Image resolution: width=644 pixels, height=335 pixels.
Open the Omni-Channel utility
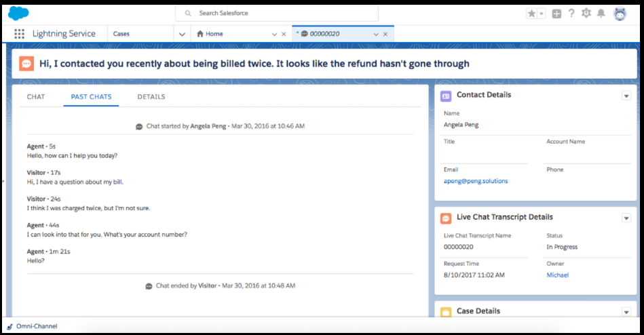coord(33,326)
